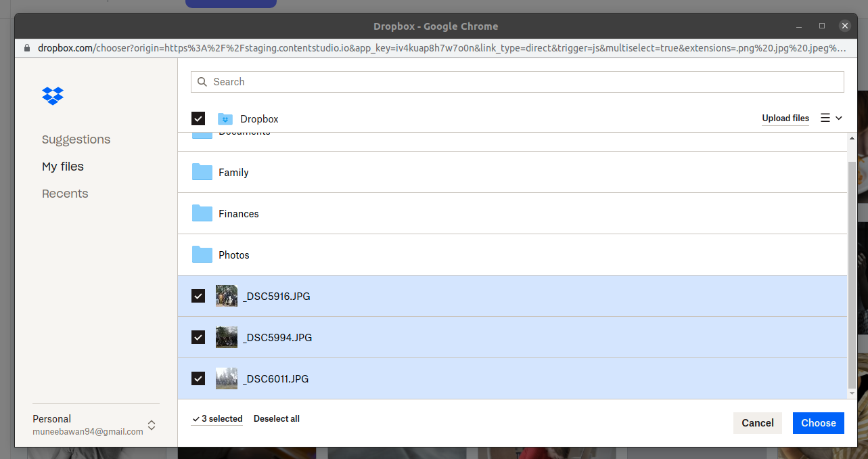Click the 3 selected indicator
The image size is (868, 459).
coord(217,419)
